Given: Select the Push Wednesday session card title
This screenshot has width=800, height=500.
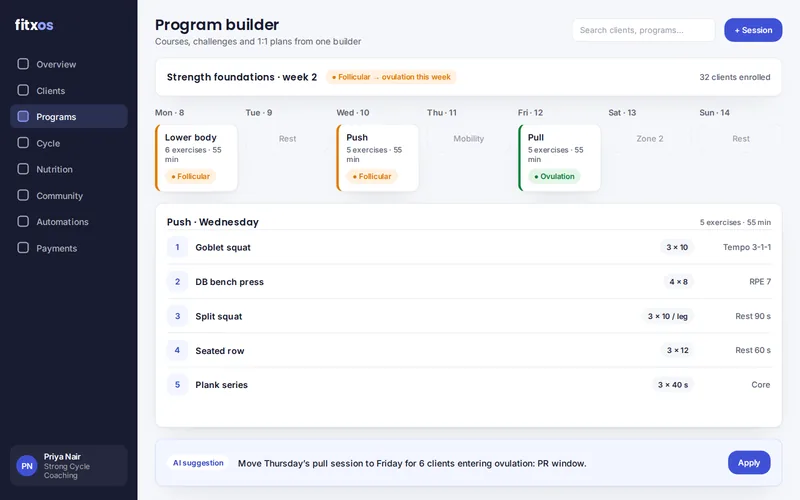Looking at the screenshot, I should point(357,137).
